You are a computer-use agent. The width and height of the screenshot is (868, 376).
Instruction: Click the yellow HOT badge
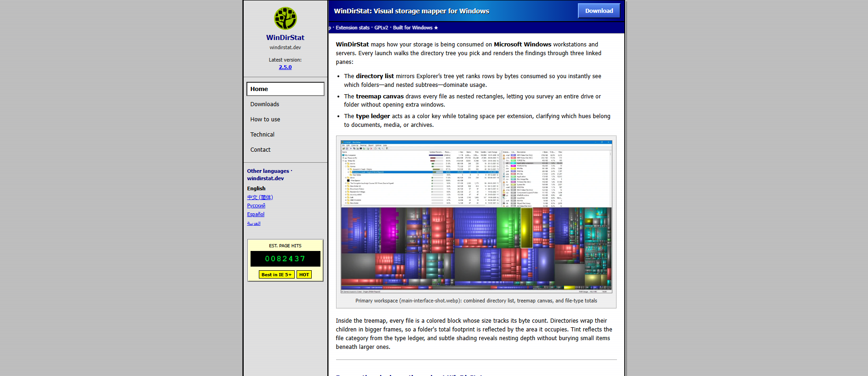(x=304, y=275)
